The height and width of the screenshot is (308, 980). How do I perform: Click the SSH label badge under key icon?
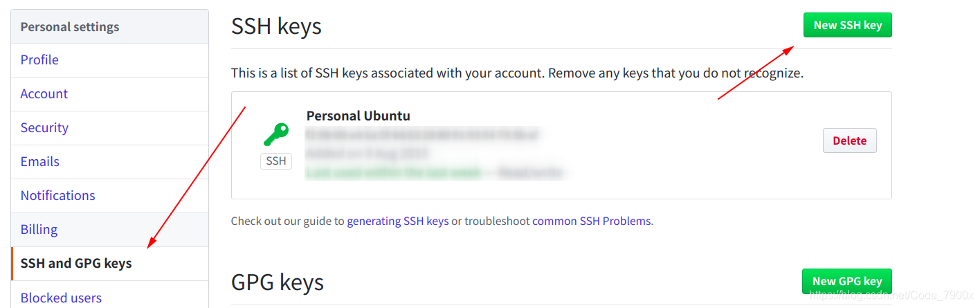pyautogui.click(x=276, y=161)
